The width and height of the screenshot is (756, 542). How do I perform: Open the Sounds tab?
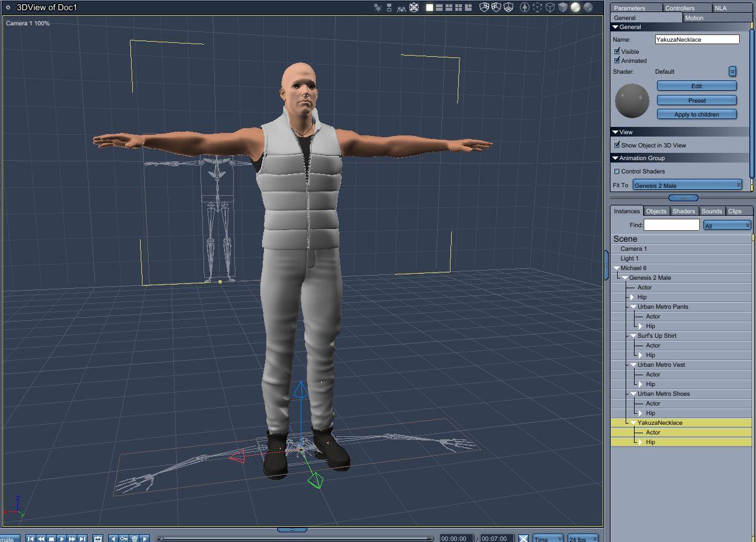coord(711,211)
